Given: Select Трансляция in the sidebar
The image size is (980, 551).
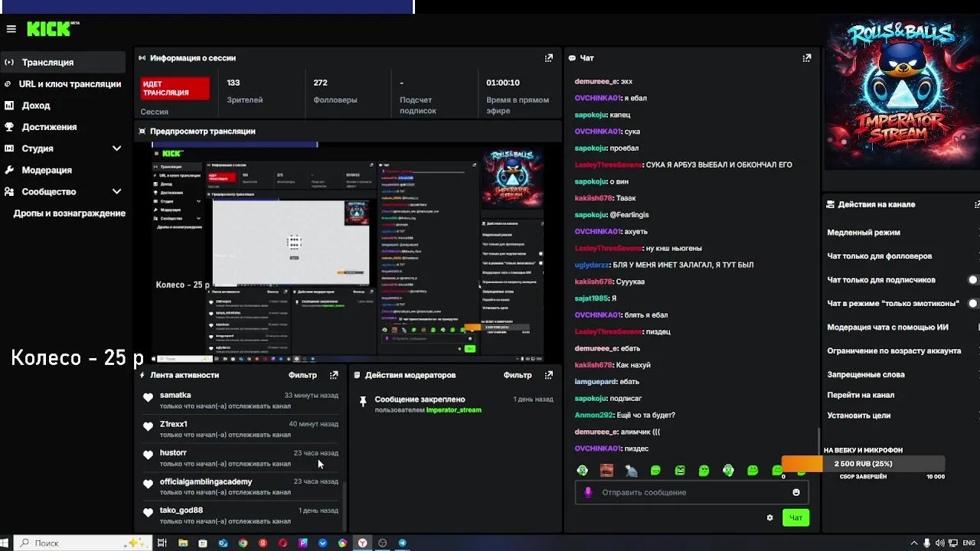Looking at the screenshot, I should coord(63,63).
